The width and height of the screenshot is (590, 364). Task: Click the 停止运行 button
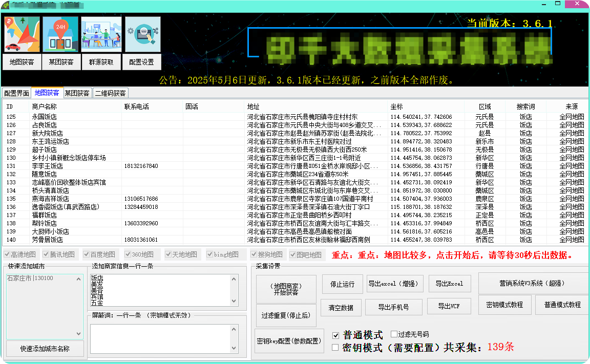[343, 284]
